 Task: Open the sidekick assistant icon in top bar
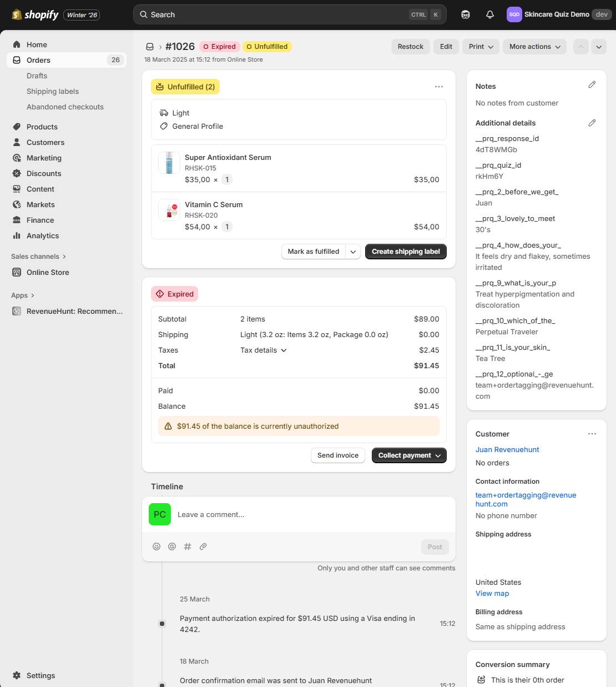[x=466, y=14]
